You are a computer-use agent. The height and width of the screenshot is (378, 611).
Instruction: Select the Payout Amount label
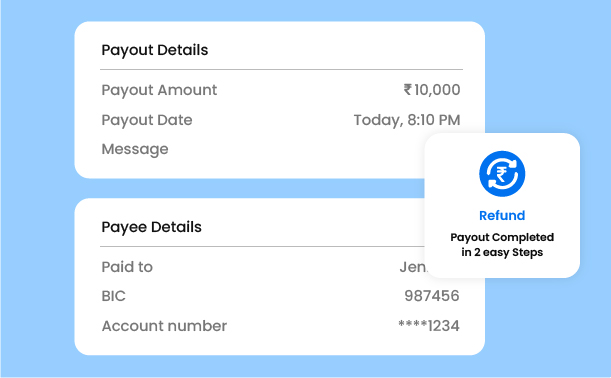pyautogui.click(x=159, y=90)
